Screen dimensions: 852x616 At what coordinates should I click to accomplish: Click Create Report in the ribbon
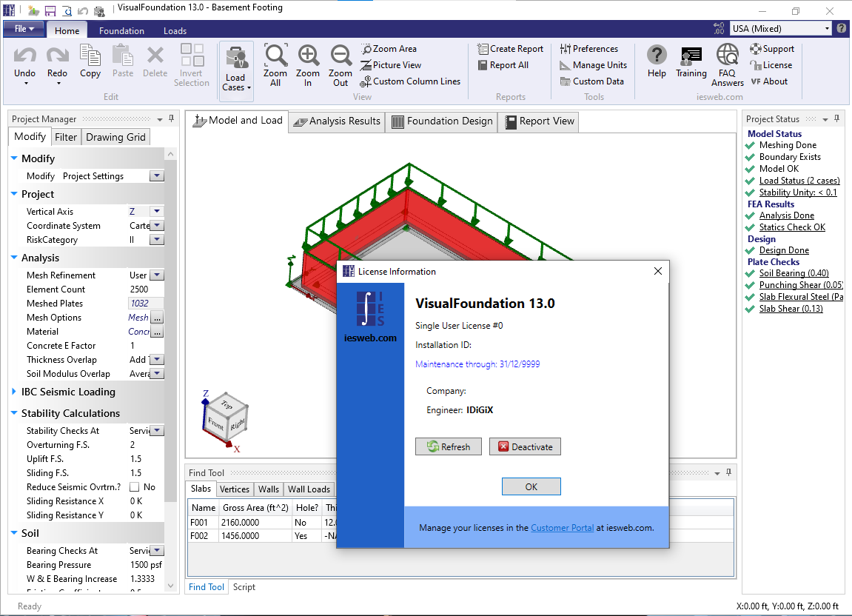pos(510,49)
